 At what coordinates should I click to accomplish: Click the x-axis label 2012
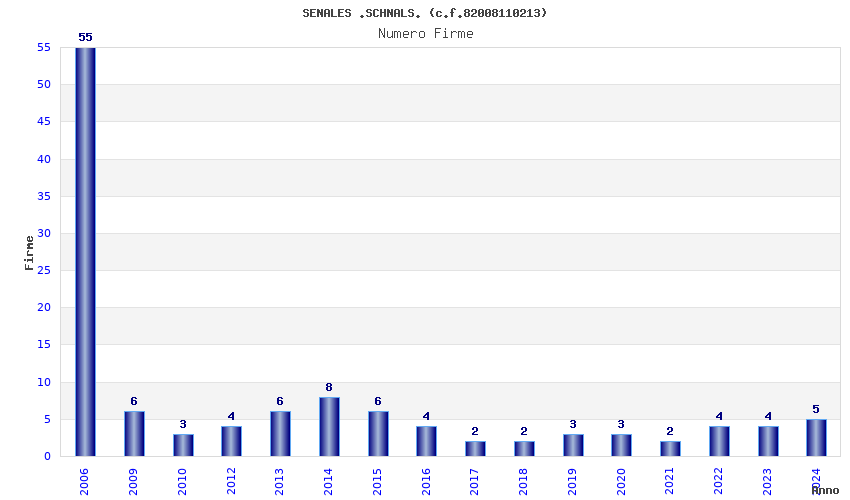(231, 482)
